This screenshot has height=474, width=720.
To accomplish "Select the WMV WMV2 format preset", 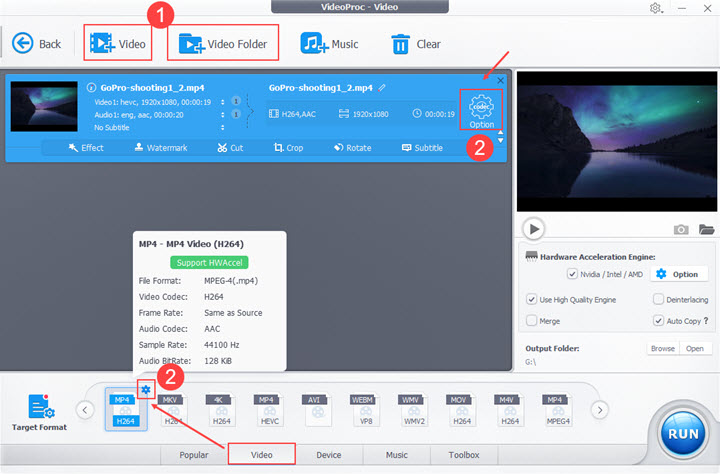I will point(414,410).
